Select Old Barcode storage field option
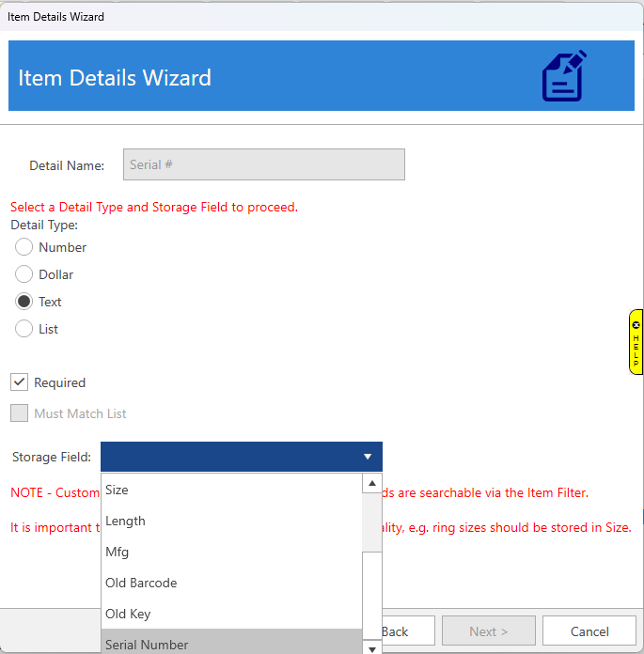 230,583
